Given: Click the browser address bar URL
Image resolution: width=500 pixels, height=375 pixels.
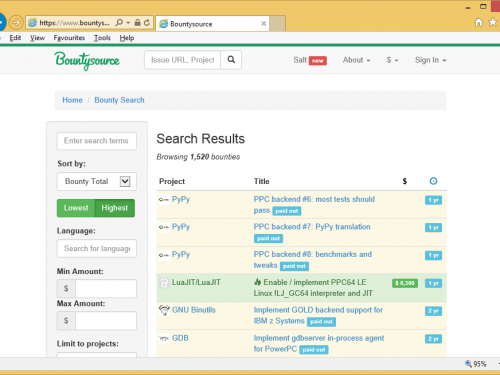Looking at the screenshot, I should point(74,23).
